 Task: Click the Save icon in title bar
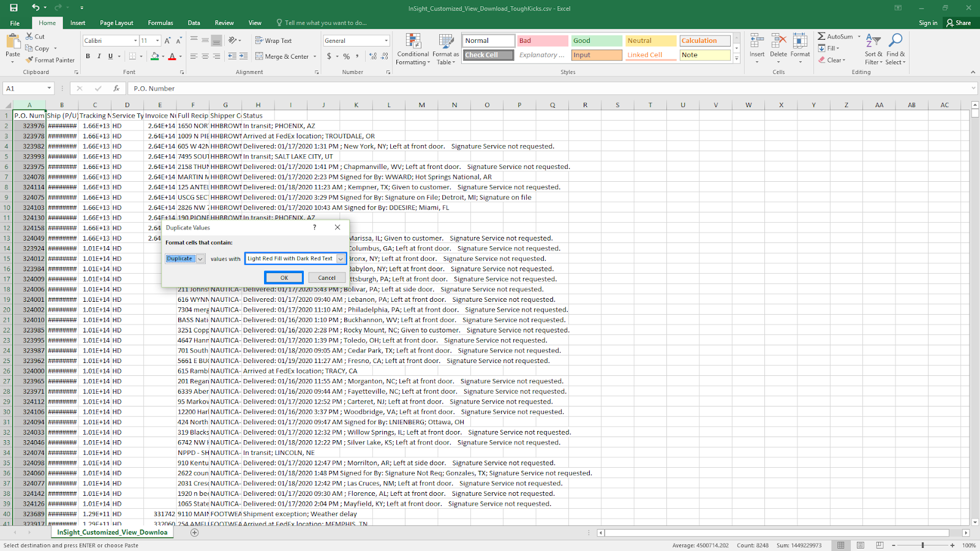click(13, 8)
